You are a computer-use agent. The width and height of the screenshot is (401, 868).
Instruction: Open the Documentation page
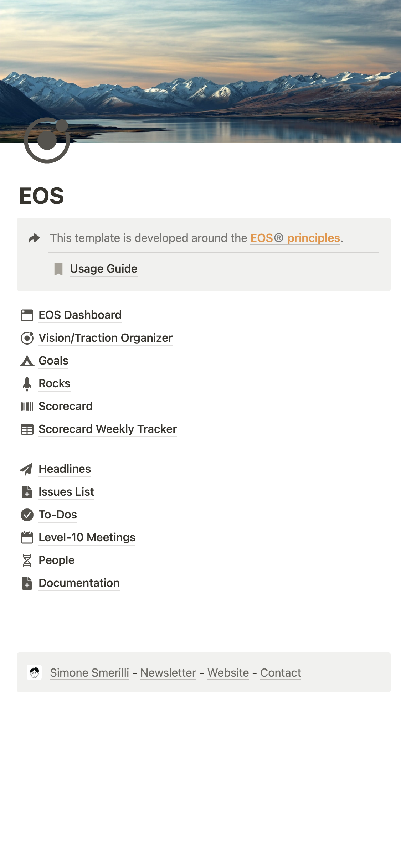(79, 583)
